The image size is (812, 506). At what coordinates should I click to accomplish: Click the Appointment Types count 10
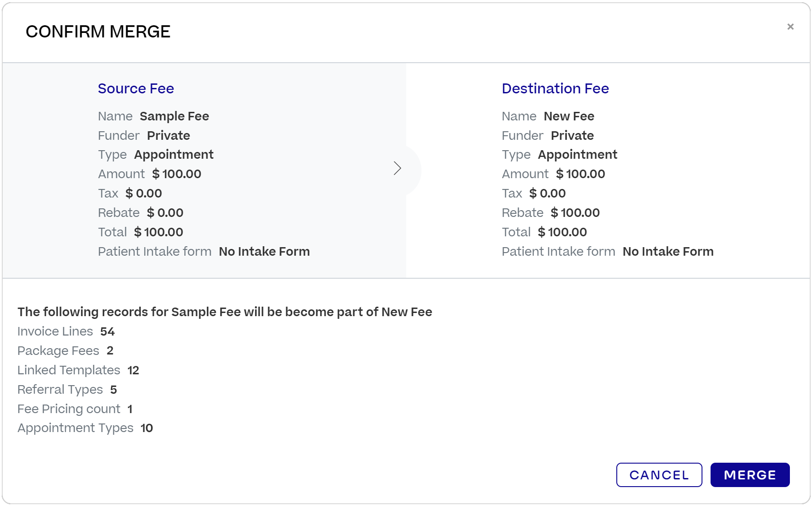pos(147,428)
